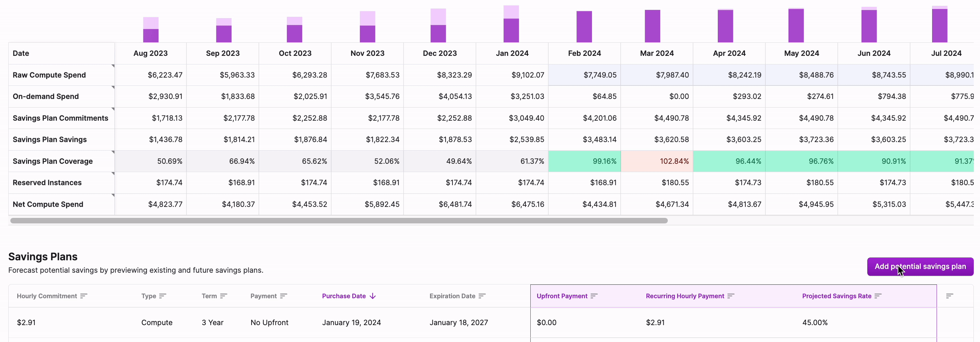The width and height of the screenshot is (980, 342).
Task: Click the Dec 2023 column header
Action: (440, 53)
